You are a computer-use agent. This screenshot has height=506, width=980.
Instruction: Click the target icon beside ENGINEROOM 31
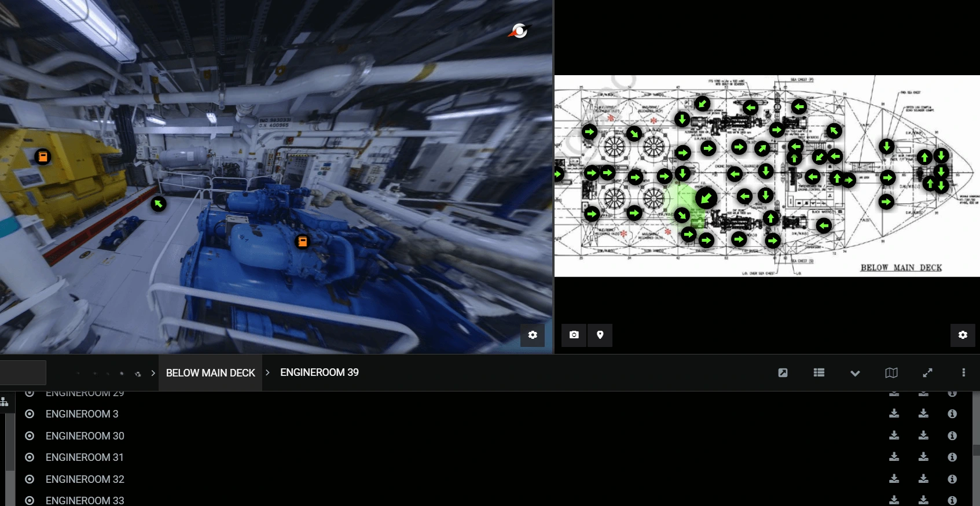[x=30, y=457]
